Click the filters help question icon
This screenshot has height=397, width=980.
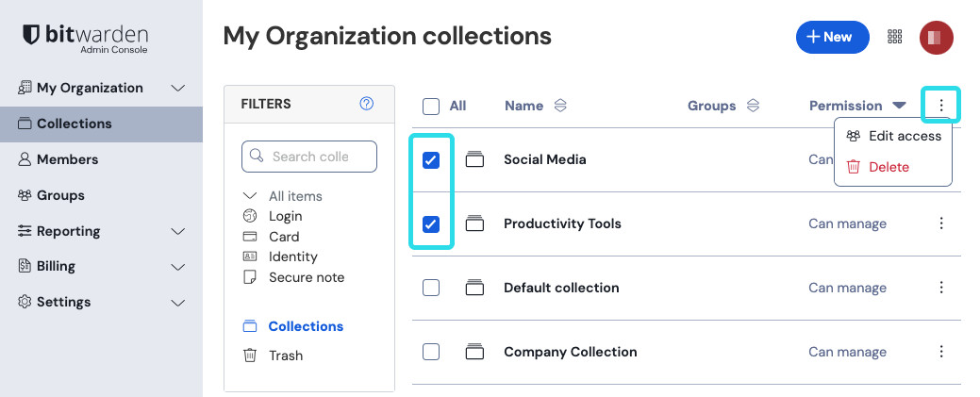367,104
